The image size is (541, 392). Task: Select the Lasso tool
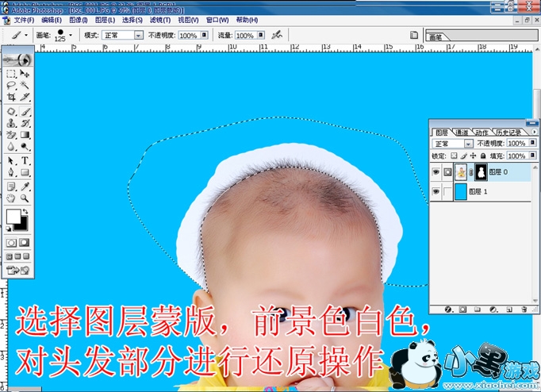click(12, 85)
